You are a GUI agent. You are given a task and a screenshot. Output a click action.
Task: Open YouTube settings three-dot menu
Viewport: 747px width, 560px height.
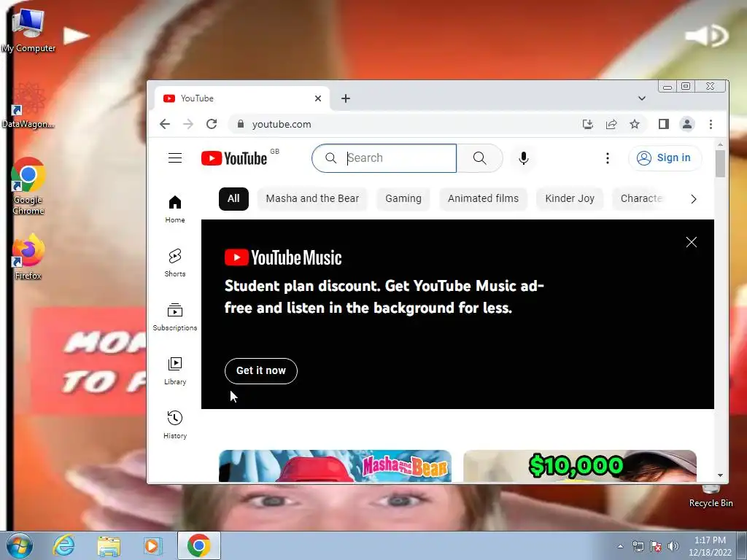tap(608, 158)
